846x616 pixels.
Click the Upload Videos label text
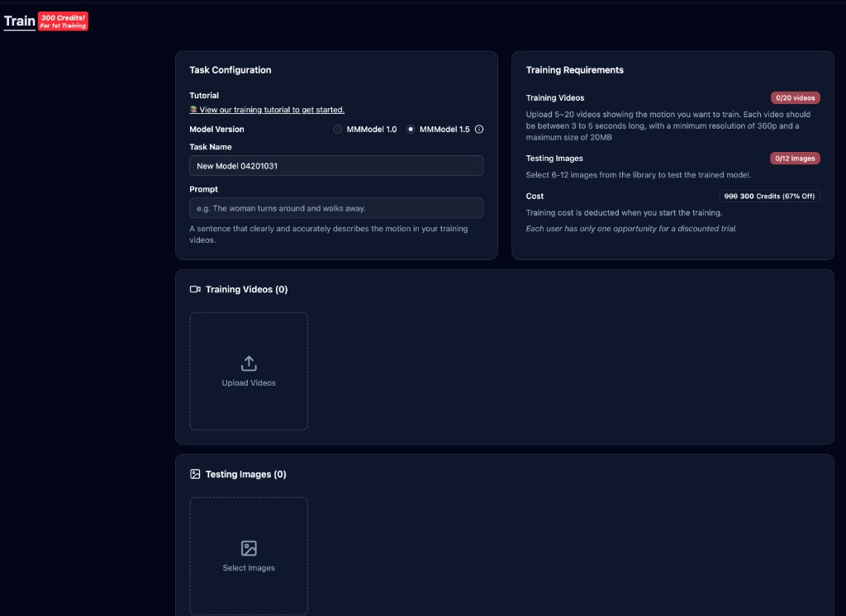pos(249,383)
